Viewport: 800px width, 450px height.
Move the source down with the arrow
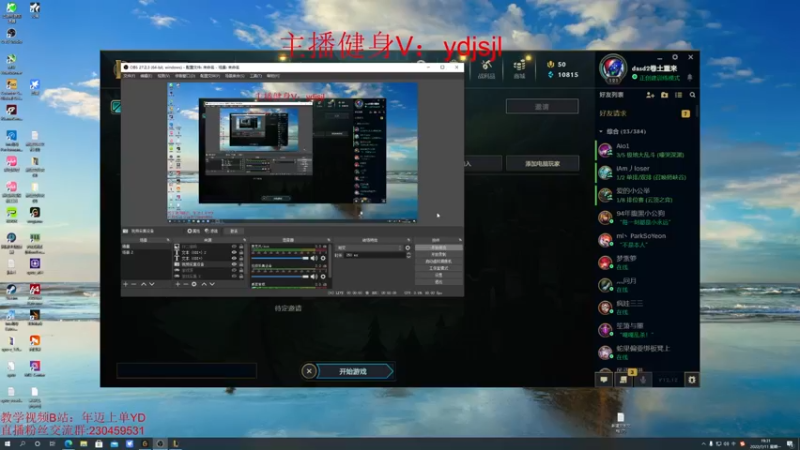212,284
